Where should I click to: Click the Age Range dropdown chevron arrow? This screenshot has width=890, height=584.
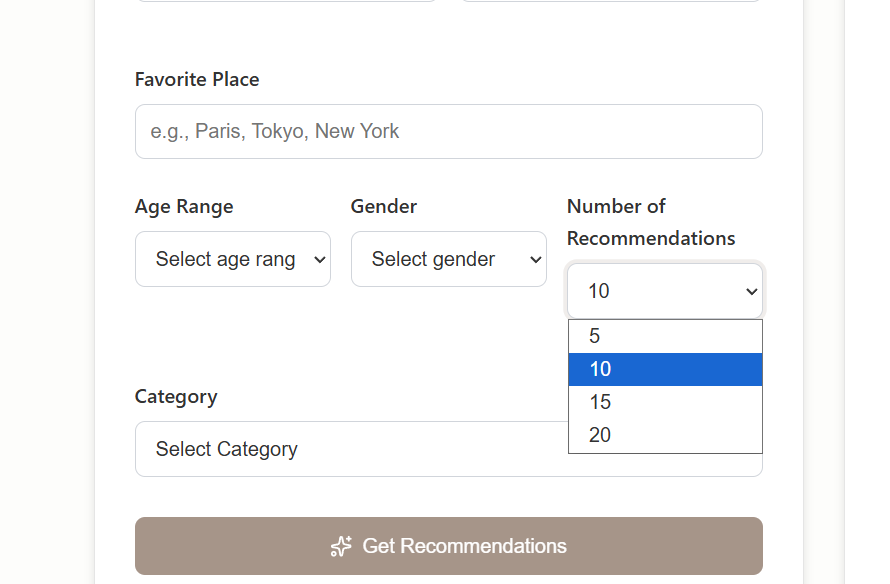coord(320,260)
